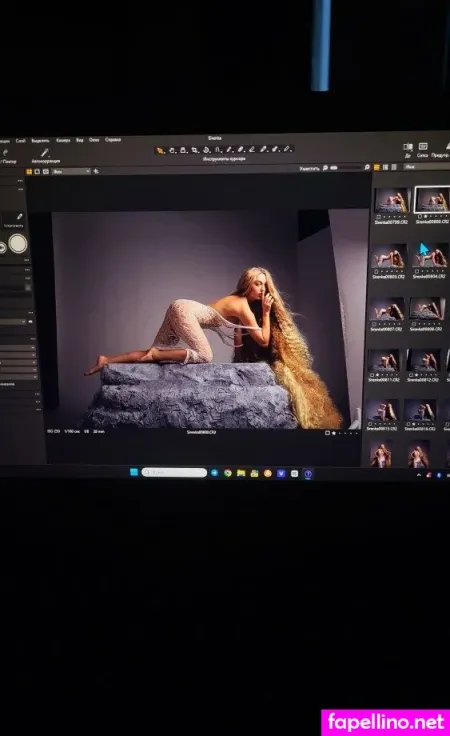
Task: Toggle color tag box under 00800.CR2
Action: (x=419, y=216)
